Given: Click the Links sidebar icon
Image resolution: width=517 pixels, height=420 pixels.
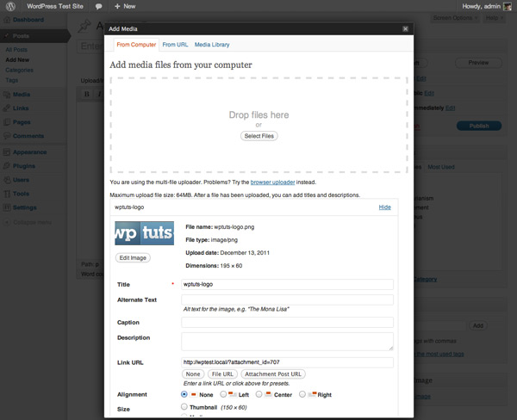Looking at the screenshot, I should point(7,108).
